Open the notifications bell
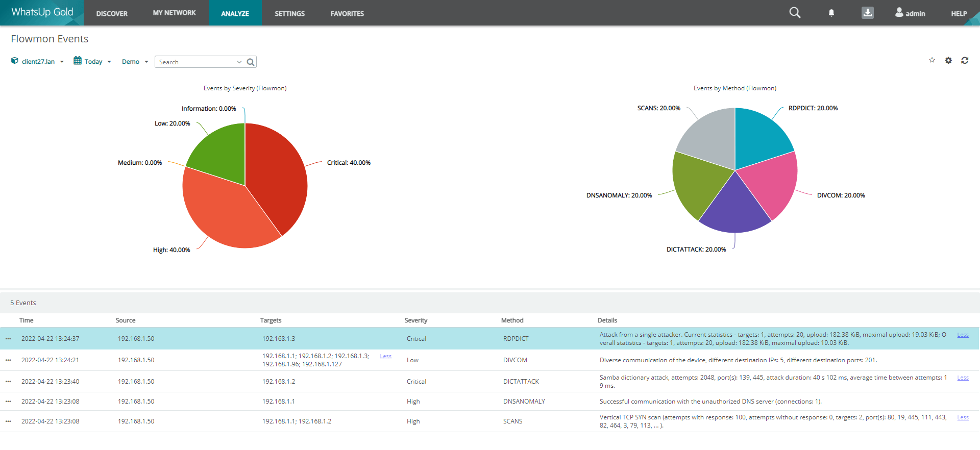The width and height of the screenshot is (980, 450). pos(831,13)
